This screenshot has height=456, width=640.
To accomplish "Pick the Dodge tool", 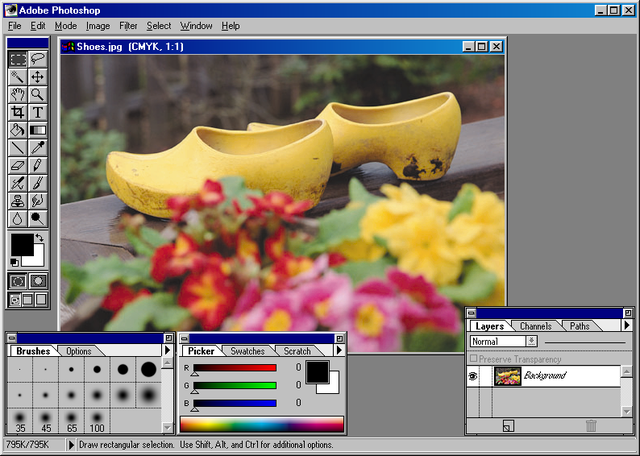I will 38,218.
